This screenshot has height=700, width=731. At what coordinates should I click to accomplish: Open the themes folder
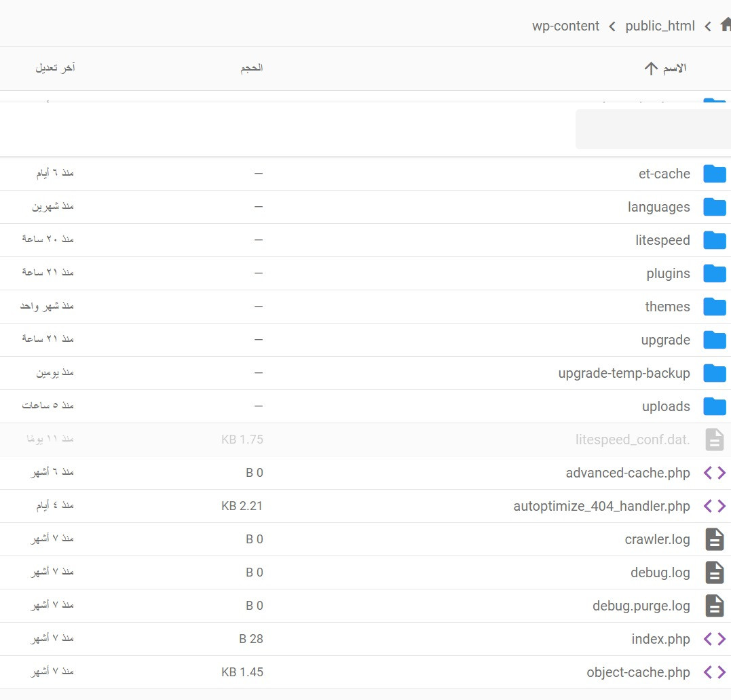point(667,307)
